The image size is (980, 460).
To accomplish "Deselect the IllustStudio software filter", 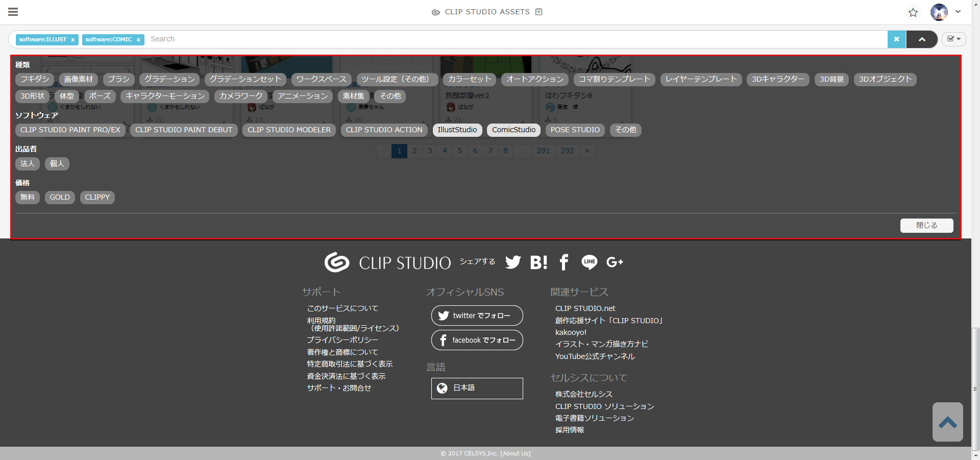I will pos(457,130).
